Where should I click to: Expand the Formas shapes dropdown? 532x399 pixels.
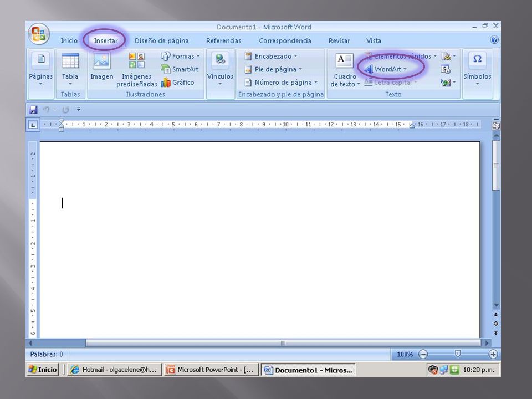coord(198,56)
